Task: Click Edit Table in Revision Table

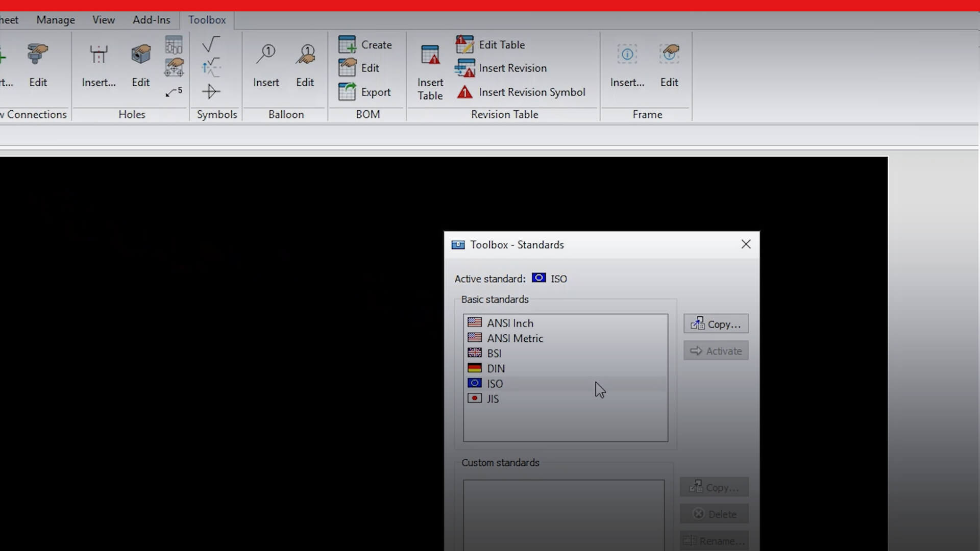Action: click(x=491, y=45)
